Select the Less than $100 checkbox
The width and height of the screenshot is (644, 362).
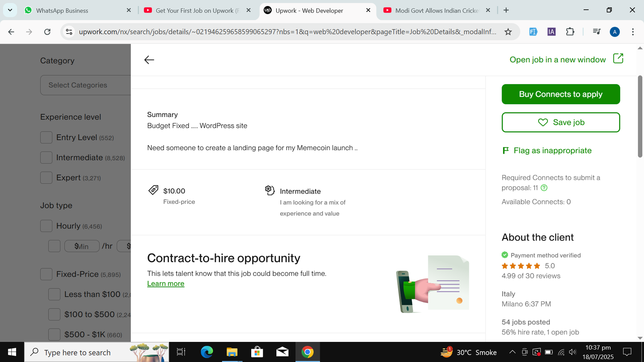click(54, 294)
